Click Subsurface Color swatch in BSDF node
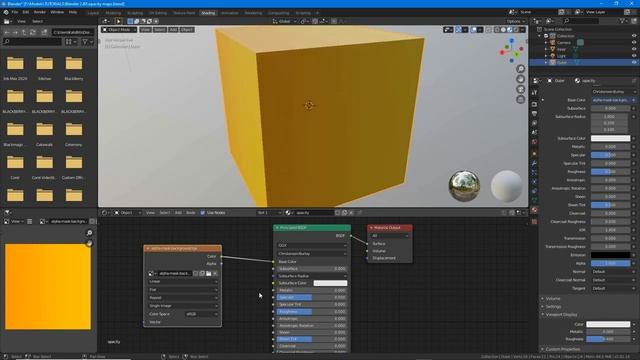Image resolution: width=640 pixels, height=360 pixels. pos(330,283)
